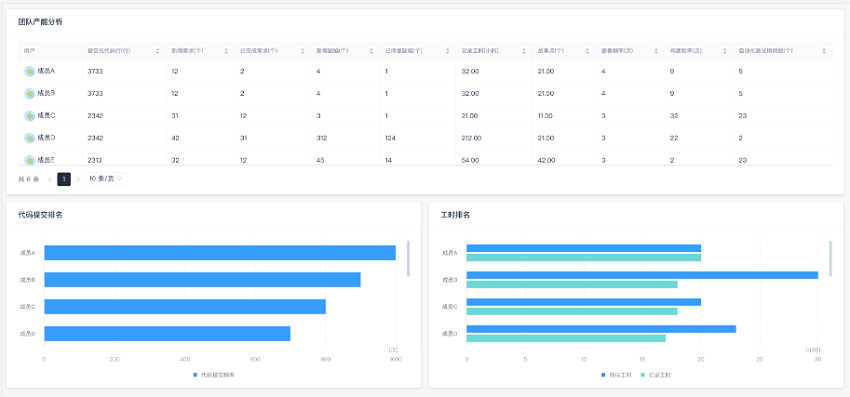Sort the 故事点 column via sort icon

pyautogui.click(x=587, y=50)
